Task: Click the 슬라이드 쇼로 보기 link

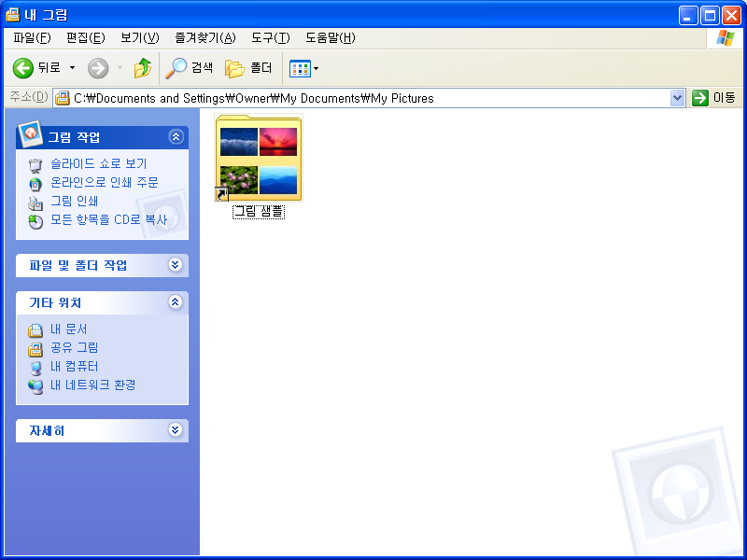Action: click(99, 164)
